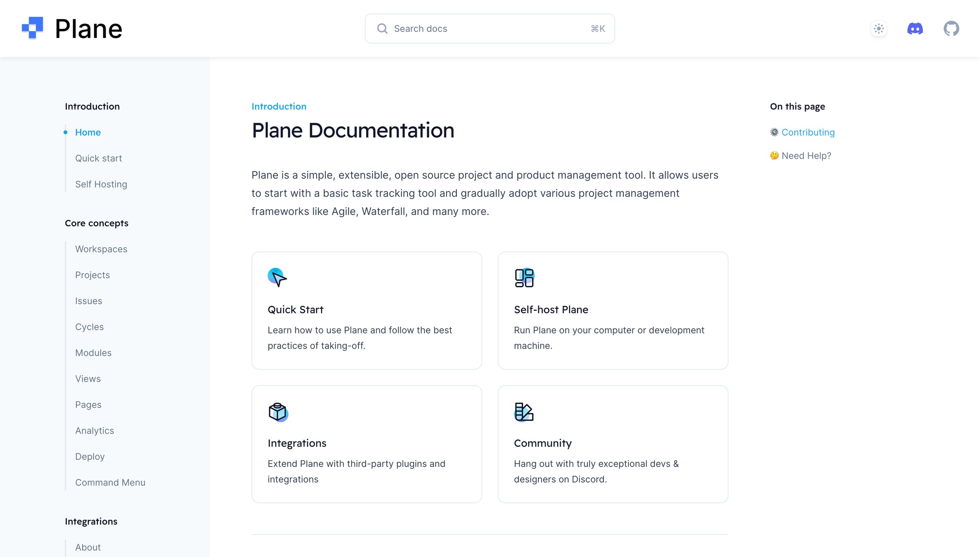Open the Integrations card title

[x=297, y=443]
